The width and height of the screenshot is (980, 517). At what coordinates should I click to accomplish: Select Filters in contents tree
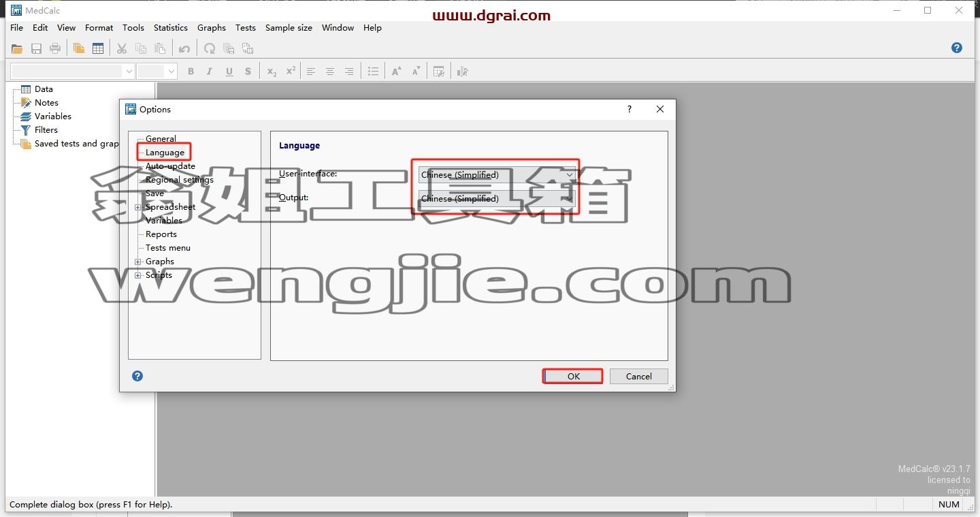46,130
